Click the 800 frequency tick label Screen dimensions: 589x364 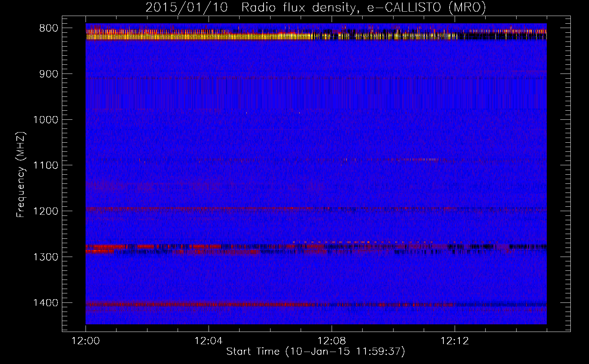coord(49,28)
